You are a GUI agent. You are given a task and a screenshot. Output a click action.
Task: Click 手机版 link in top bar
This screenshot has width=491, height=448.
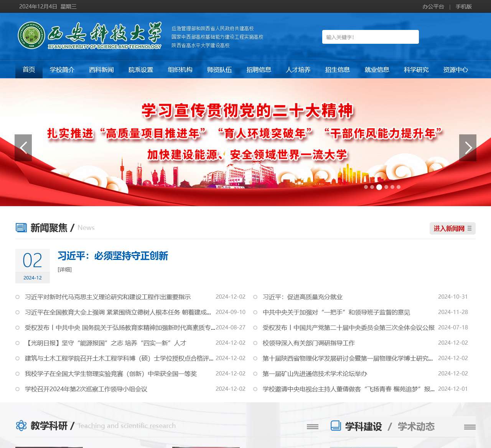coord(464,7)
